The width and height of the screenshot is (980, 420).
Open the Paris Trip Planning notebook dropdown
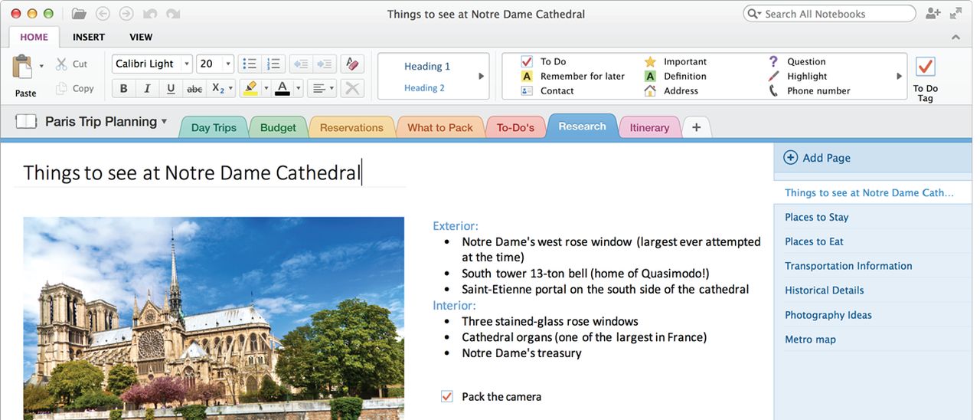[x=164, y=121]
